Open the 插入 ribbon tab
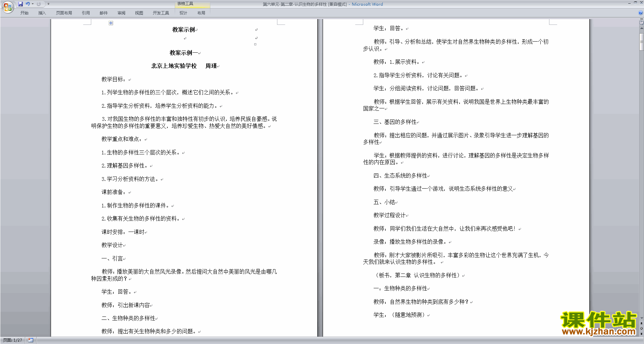 tap(42, 13)
